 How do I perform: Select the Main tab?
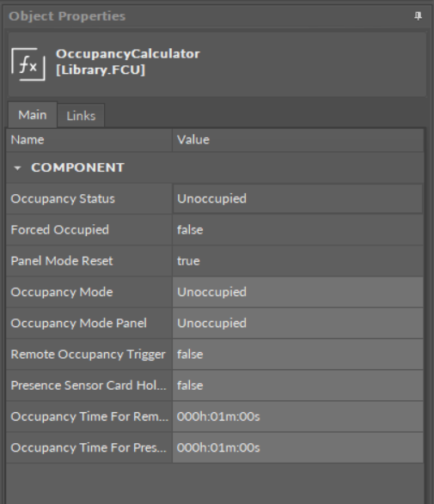pos(33,115)
